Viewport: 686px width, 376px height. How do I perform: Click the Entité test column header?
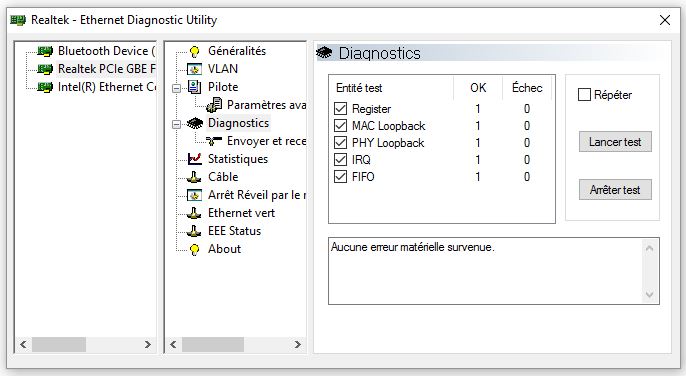tap(392, 88)
